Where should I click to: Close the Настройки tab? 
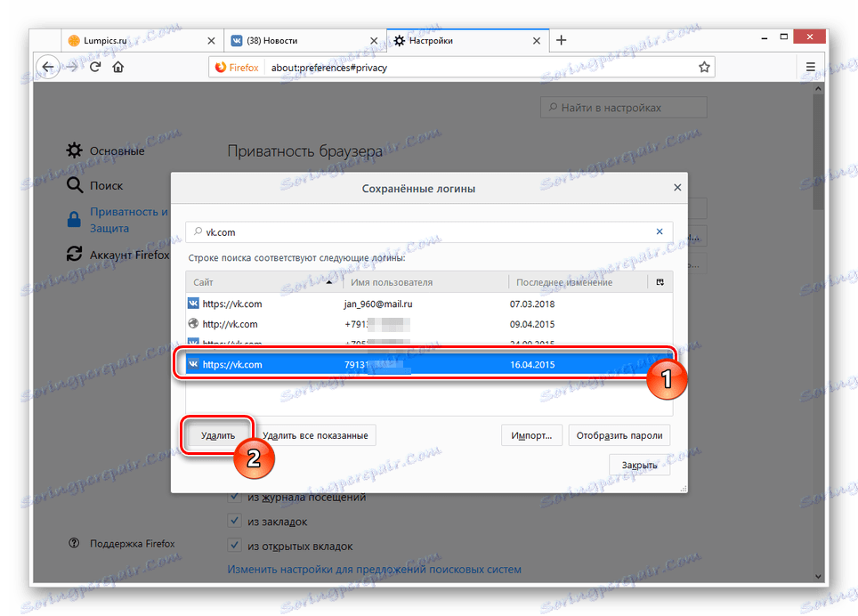tap(537, 41)
